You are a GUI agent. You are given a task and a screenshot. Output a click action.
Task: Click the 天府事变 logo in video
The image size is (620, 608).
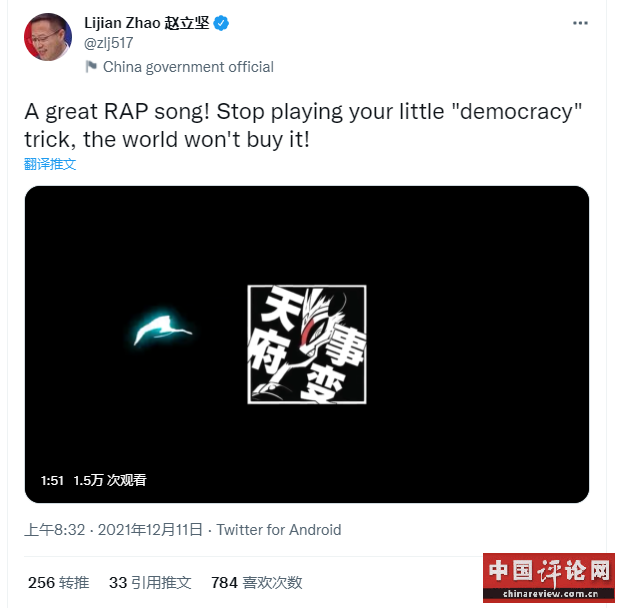tap(307, 344)
